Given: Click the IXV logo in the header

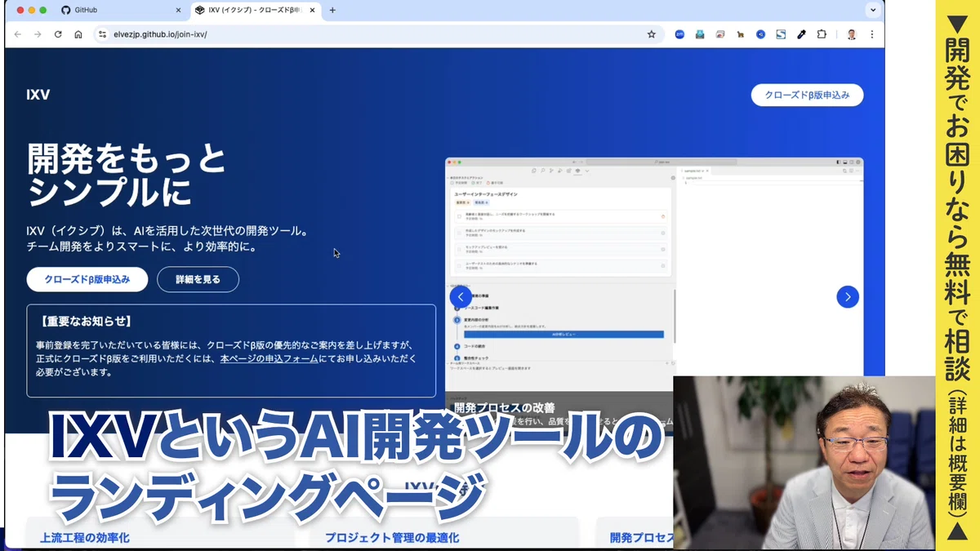Looking at the screenshot, I should pyautogui.click(x=38, y=95).
